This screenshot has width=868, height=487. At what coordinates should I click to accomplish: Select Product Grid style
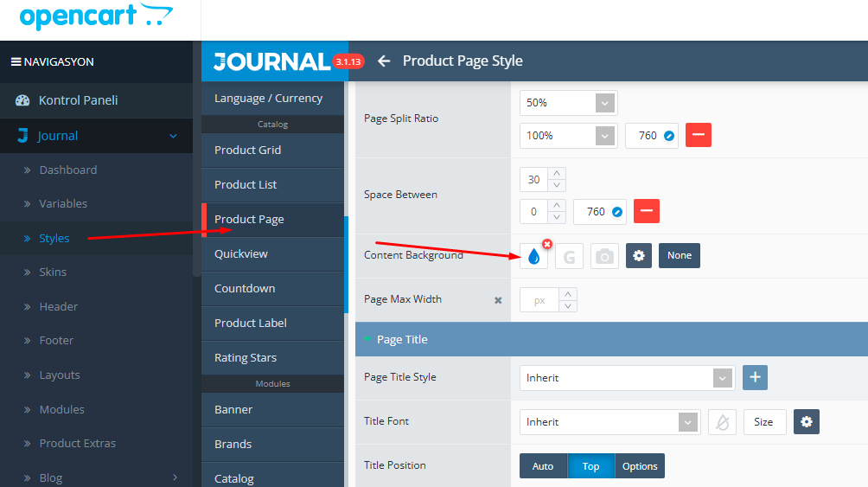[272, 151]
